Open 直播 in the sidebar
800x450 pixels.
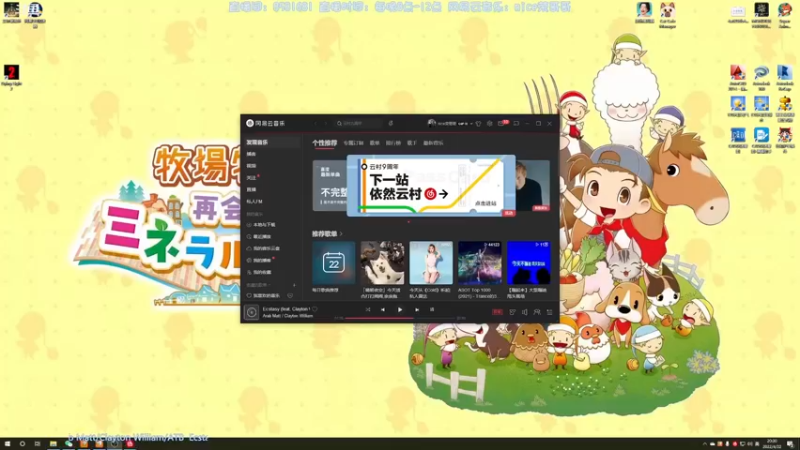252,189
